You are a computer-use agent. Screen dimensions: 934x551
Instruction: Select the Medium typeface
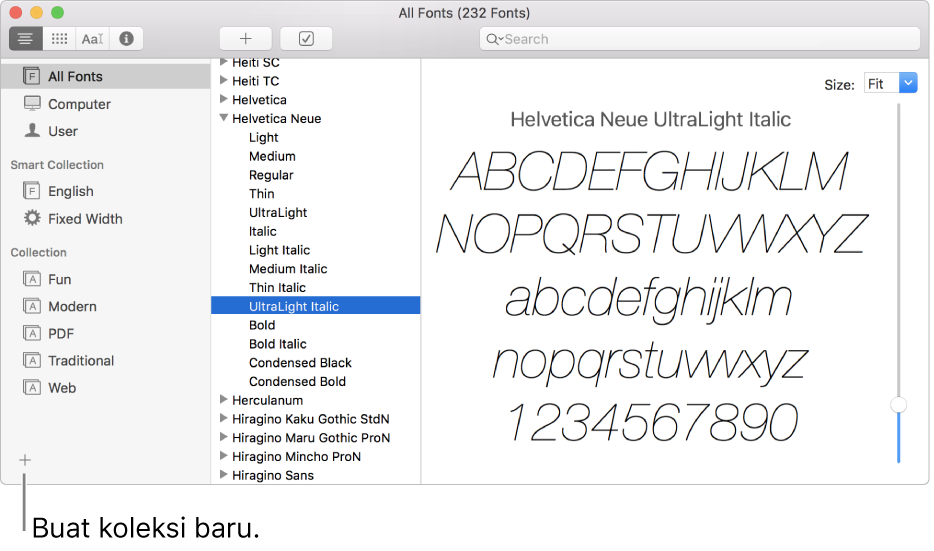(x=272, y=156)
